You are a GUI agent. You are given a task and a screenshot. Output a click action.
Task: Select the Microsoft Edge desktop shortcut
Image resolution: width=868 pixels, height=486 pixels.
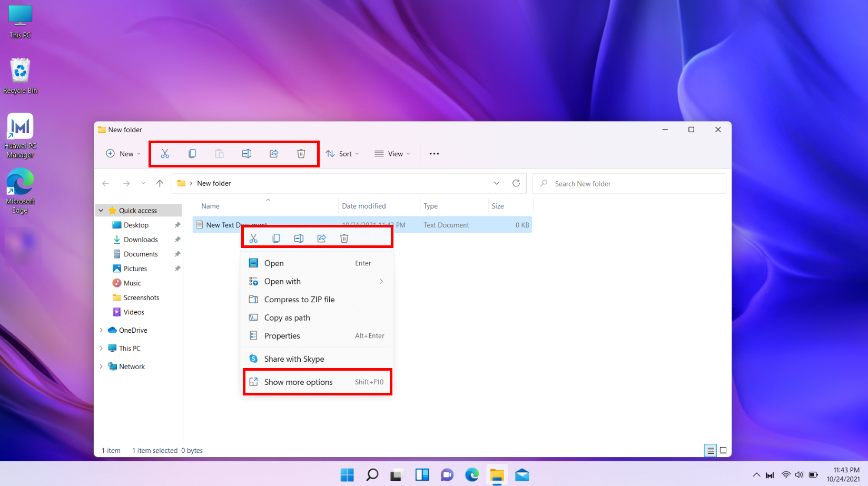pos(20,191)
